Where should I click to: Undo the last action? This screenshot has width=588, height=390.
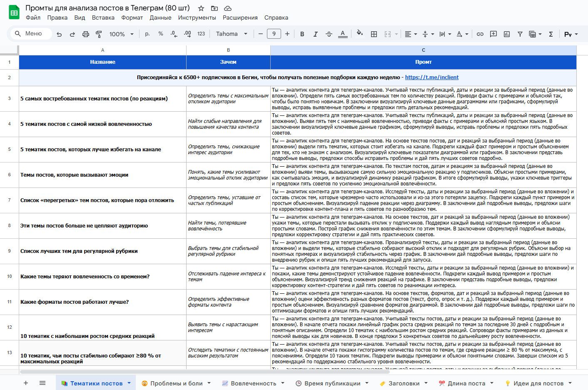[59, 34]
